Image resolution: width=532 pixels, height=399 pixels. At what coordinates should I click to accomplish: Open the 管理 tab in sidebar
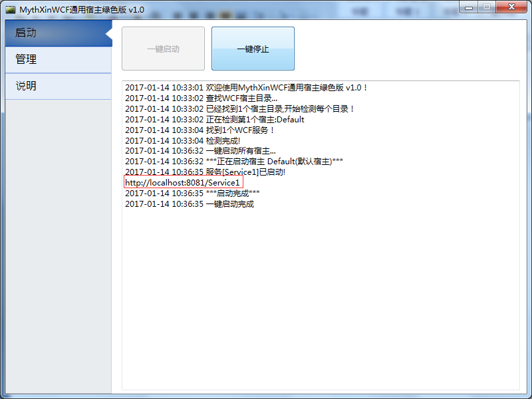point(59,59)
